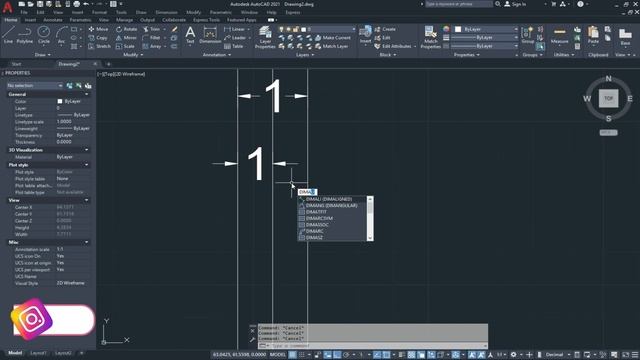Select the Dimension tool
The width and height of the screenshot is (640, 360).
pyautogui.click(x=210, y=34)
